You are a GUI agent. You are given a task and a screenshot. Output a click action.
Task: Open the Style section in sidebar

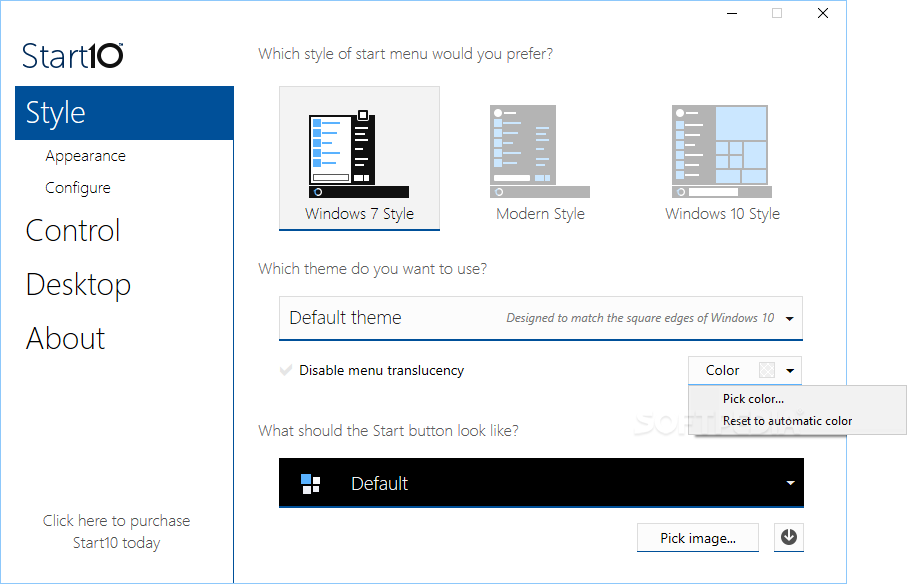pyautogui.click(x=124, y=113)
